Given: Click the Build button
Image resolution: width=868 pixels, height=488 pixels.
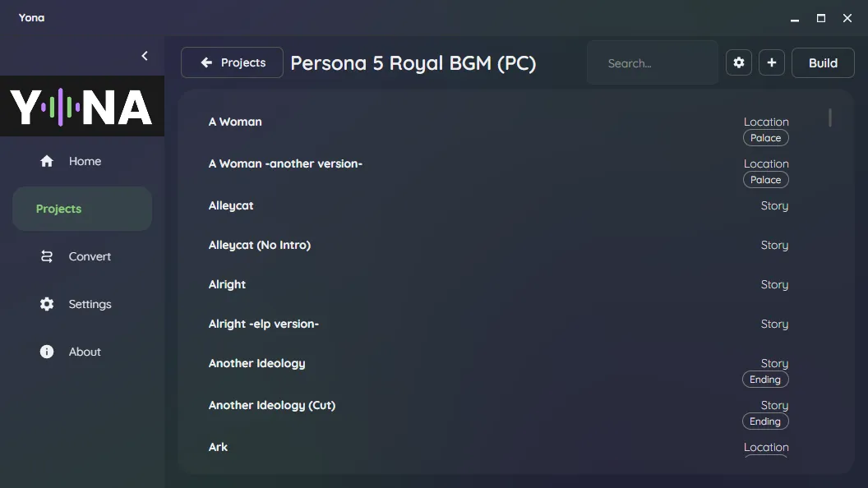Looking at the screenshot, I should (x=823, y=62).
